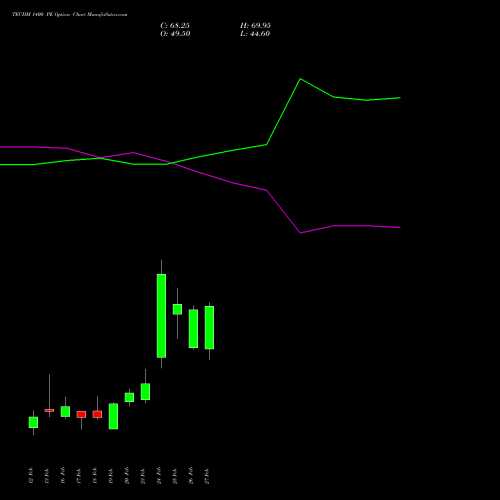Click the high value H: 69.95
This screenshot has width=500, height=500.
tap(255, 26)
